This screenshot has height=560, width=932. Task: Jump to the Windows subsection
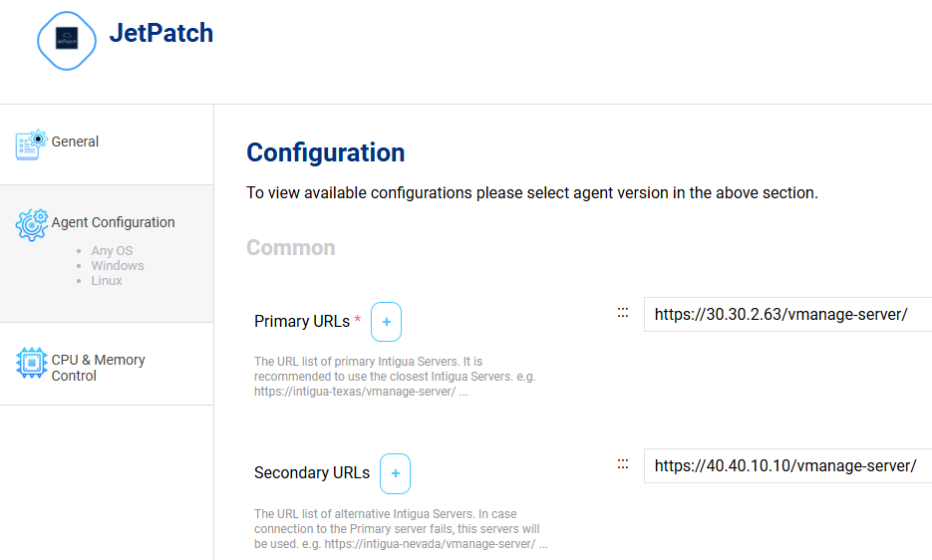(x=118, y=266)
